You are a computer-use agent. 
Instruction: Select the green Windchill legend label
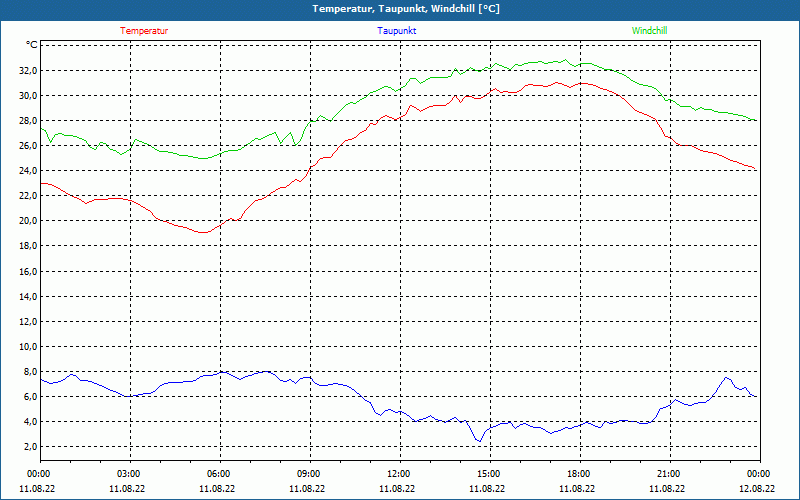click(x=649, y=31)
